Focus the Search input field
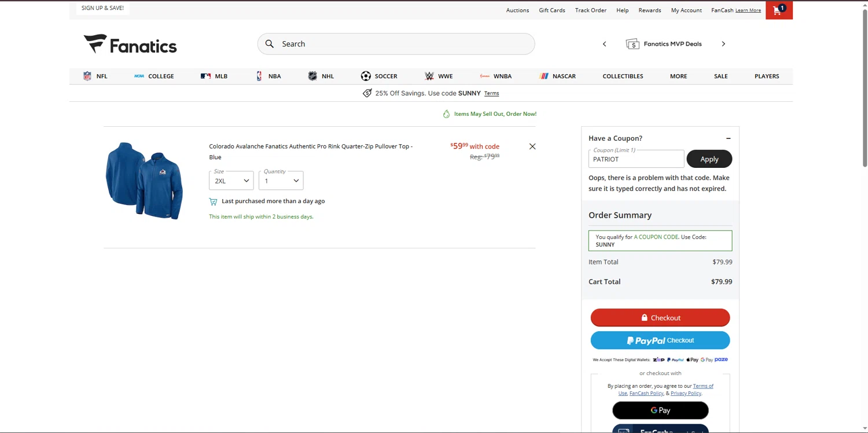 point(396,44)
